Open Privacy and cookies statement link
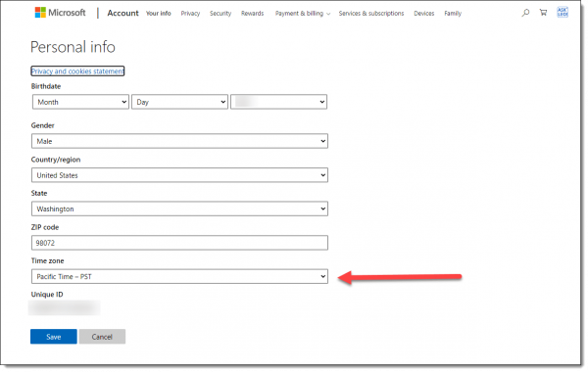This screenshot has height=372, width=588. click(x=77, y=71)
